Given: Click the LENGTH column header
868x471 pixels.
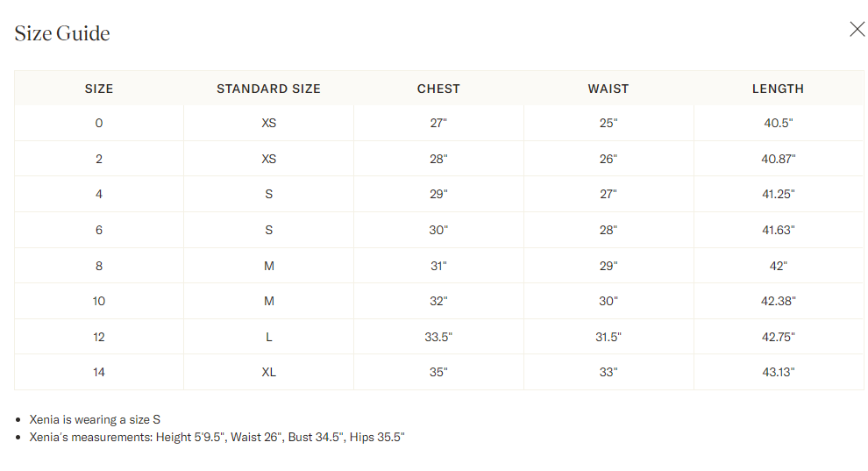Looking at the screenshot, I should (x=778, y=89).
